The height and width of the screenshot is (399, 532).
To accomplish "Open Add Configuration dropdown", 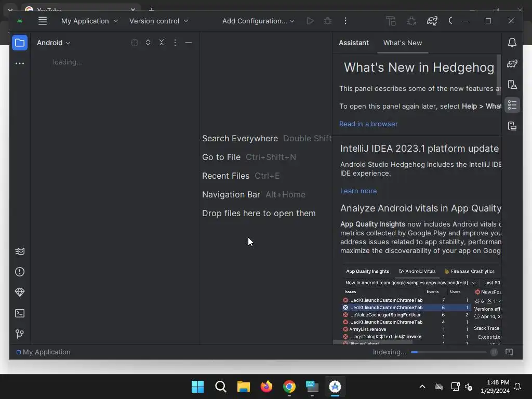I will pos(258,21).
